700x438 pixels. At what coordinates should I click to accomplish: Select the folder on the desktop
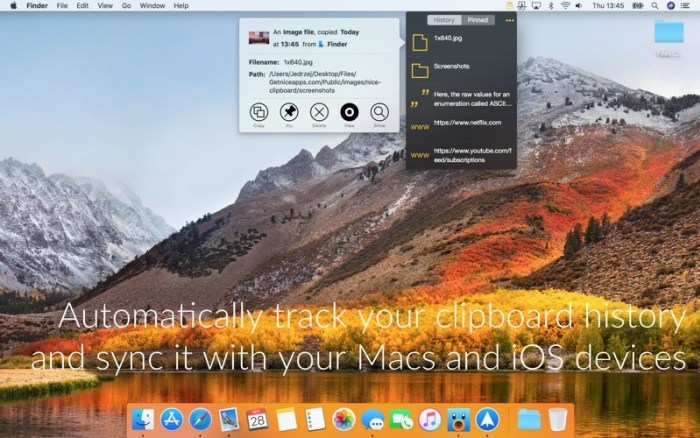pos(669,31)
